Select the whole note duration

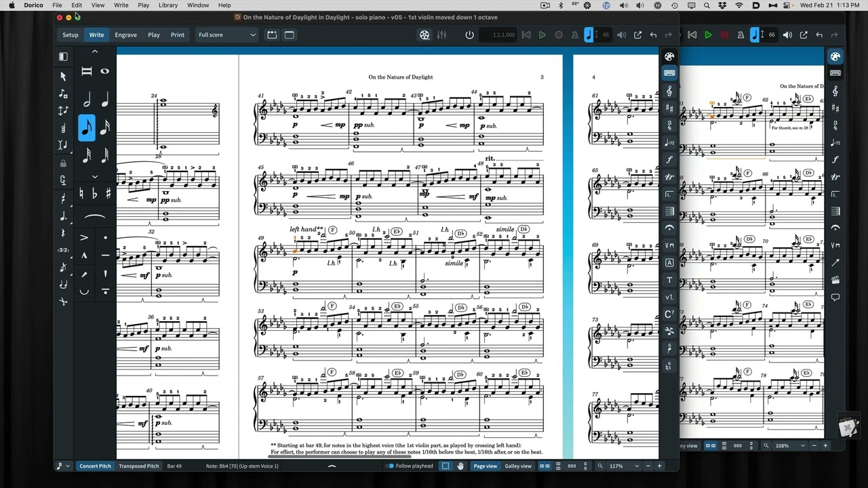(x=105, y=71)
